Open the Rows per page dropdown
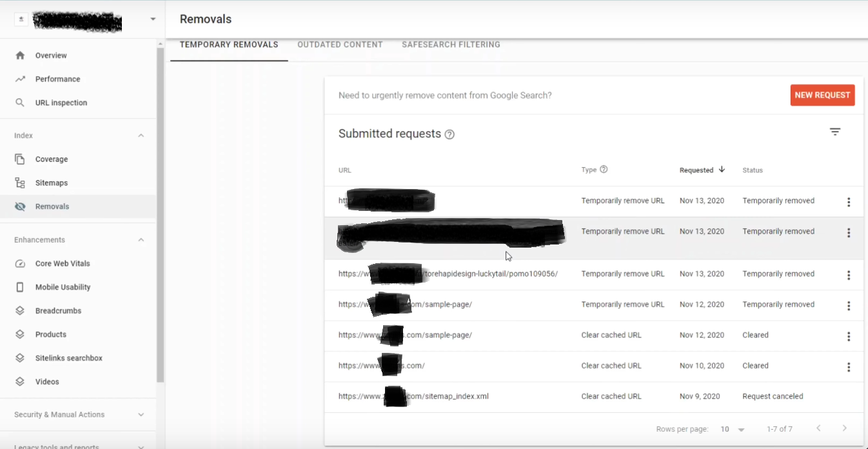The width and height of the screenshot is (868, 449). click(x=740, y=428)
